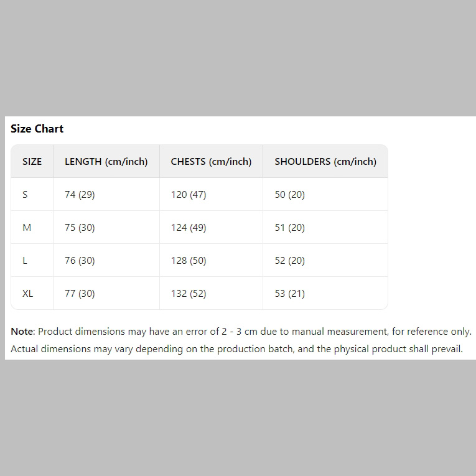The image size is (476, 476).
Task: Click the SHOULDERS (cm/inch) column header
Action: 325,162
